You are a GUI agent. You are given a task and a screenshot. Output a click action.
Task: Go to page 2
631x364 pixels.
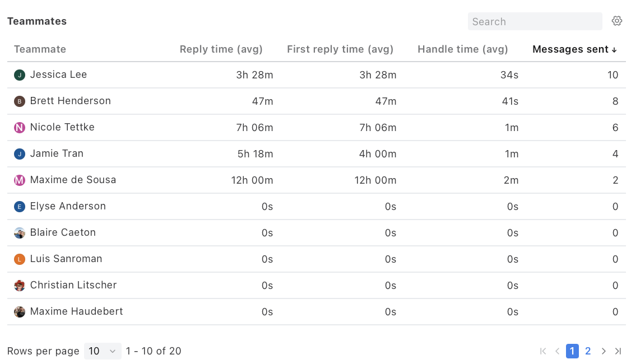tap(587, 351)
